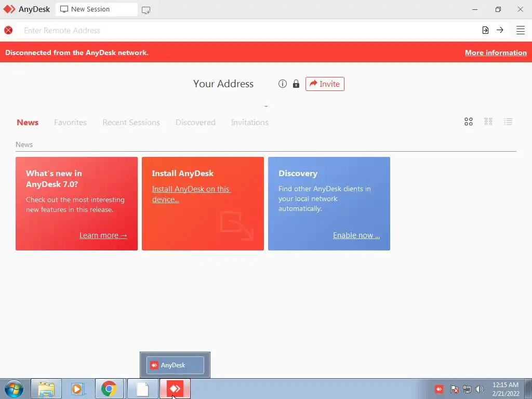532x399 pixels.
Task: Open the News tab
Action: point(28,123)
